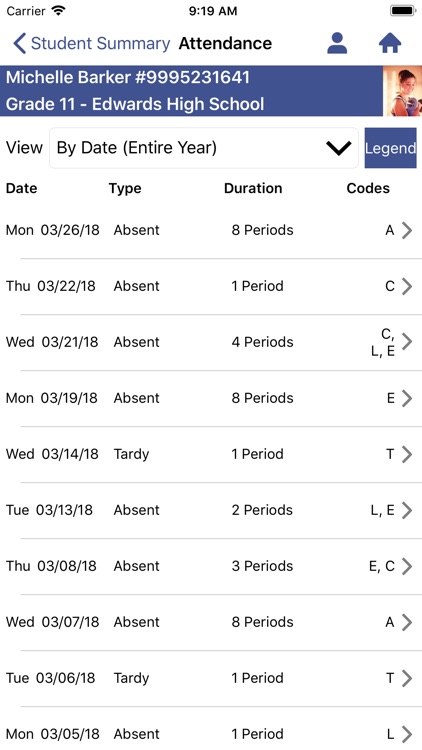The width and height of the screenshot is (422, 750).
Task: Open the Legend button
Action: coord(390,148)
